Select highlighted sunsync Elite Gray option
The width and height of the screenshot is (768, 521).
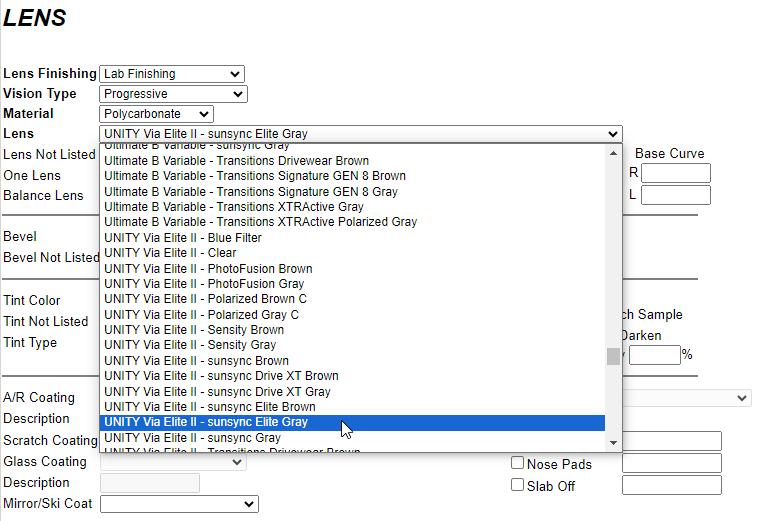click(206, 422)
